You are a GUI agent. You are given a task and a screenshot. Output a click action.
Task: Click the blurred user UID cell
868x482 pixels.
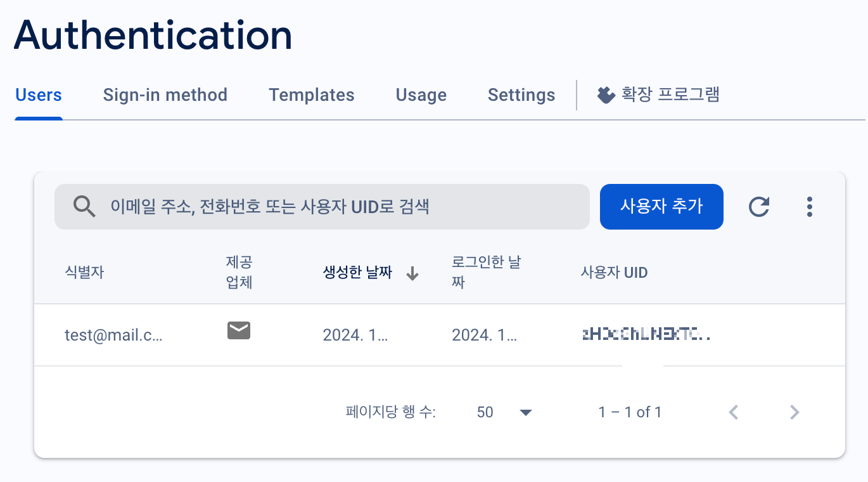[x=646, y=335]
